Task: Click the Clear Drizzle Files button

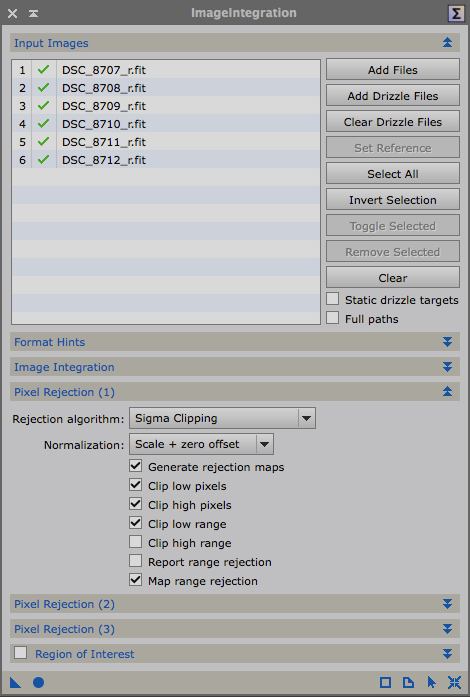Action: (393, 122)
